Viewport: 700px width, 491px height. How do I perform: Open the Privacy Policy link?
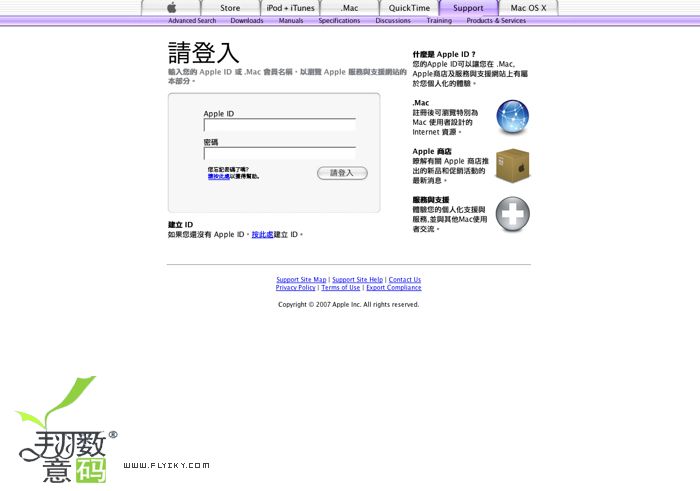click(x=296, y=287)
